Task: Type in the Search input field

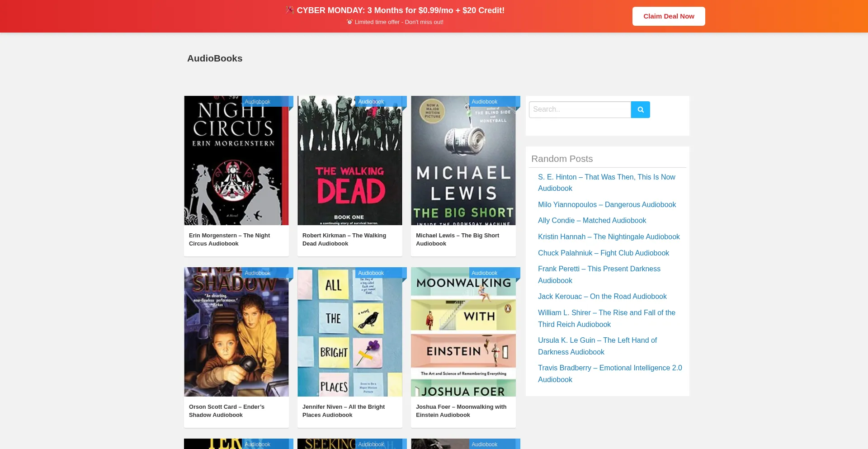Action: click(580, 109)
